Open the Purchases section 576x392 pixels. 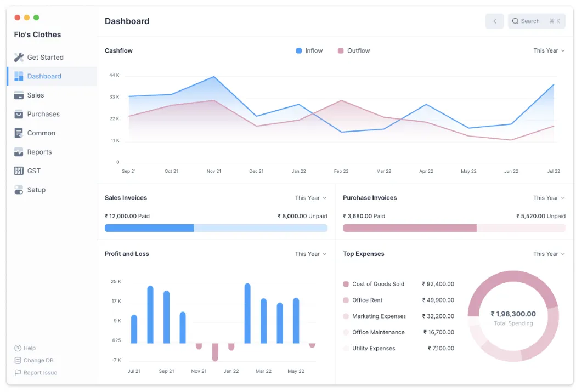click(52, 114)
